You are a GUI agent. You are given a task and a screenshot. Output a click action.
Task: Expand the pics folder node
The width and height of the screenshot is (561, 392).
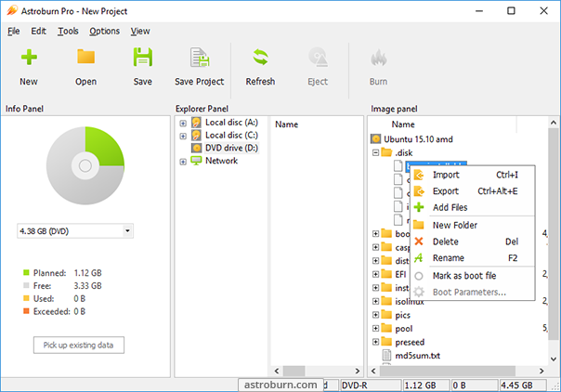[x=375, y=315]
